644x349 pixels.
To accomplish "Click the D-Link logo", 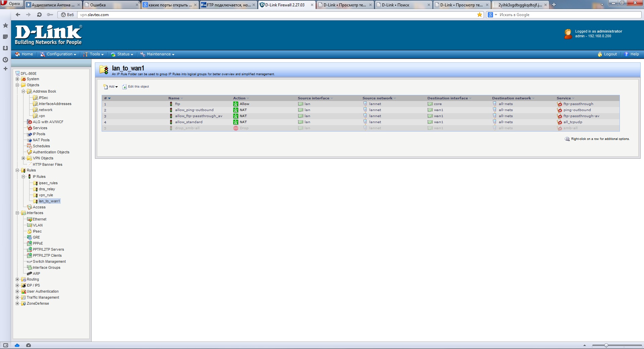I will (x=48, y=35).
